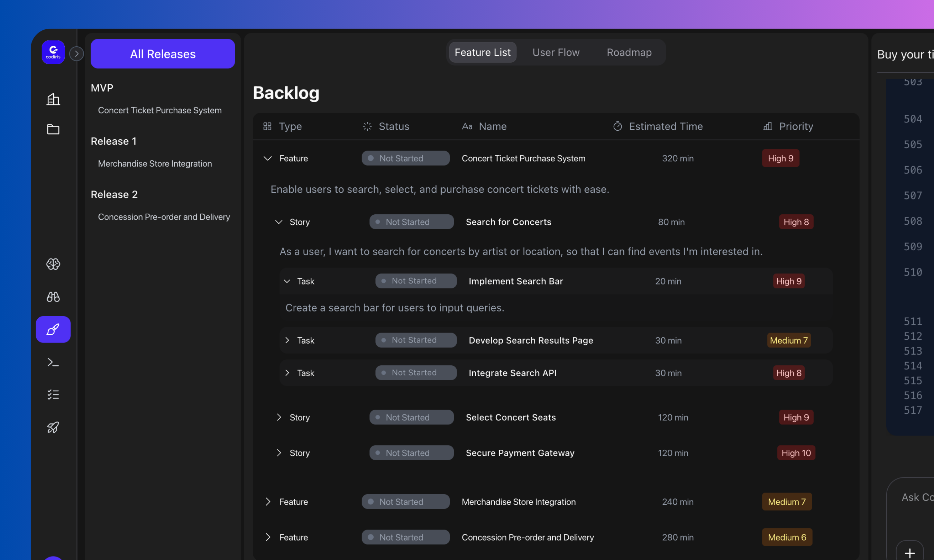Click the All Releases button
Image resolution: width=934 pixels, height=560 pixels.
pos(163,54)
